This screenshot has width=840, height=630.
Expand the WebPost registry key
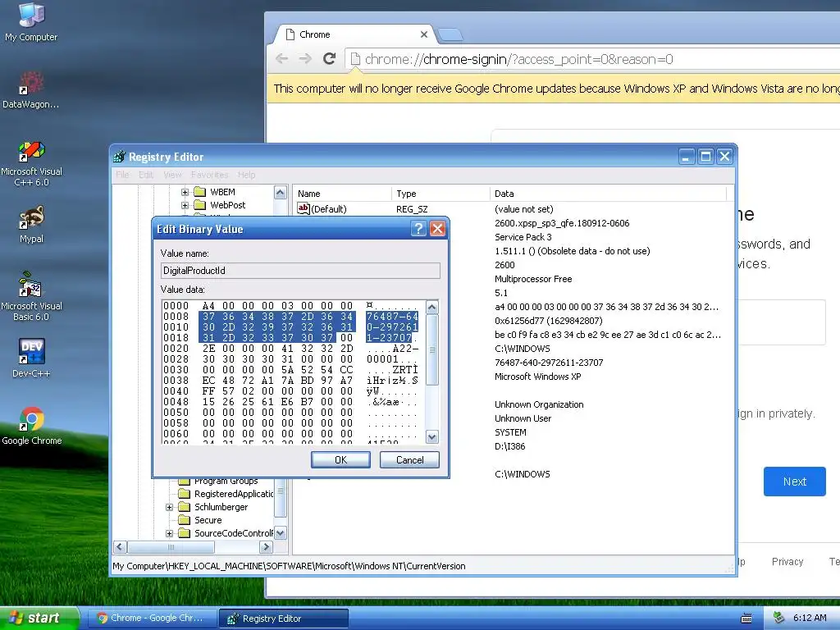tap(185, 204)
